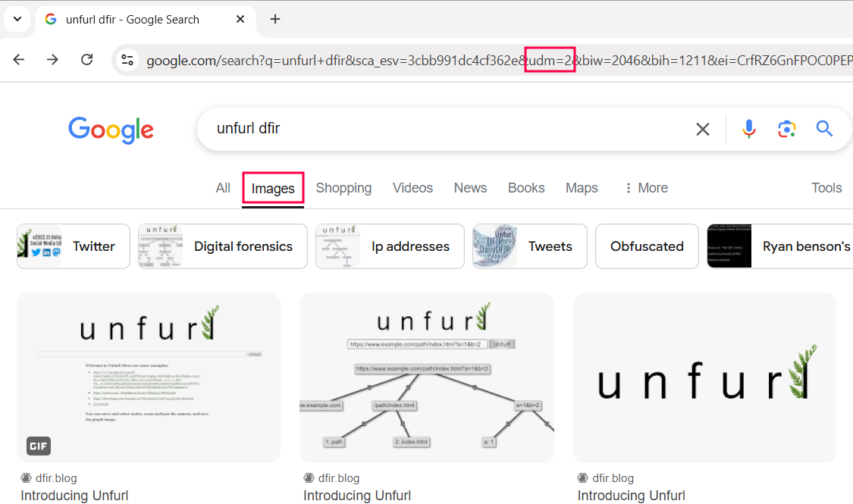
Task: Click the GIF thumbnail of Unfurl
Action: (x=148, y=377)
